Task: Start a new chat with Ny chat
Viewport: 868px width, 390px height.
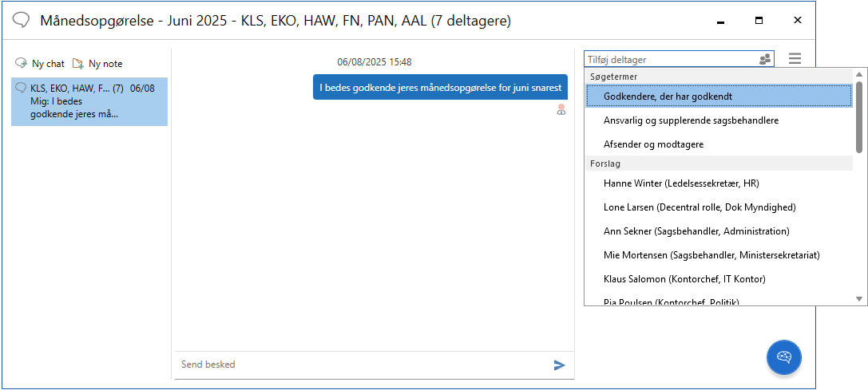Action: pyautogui.click(x=40, y=64)
